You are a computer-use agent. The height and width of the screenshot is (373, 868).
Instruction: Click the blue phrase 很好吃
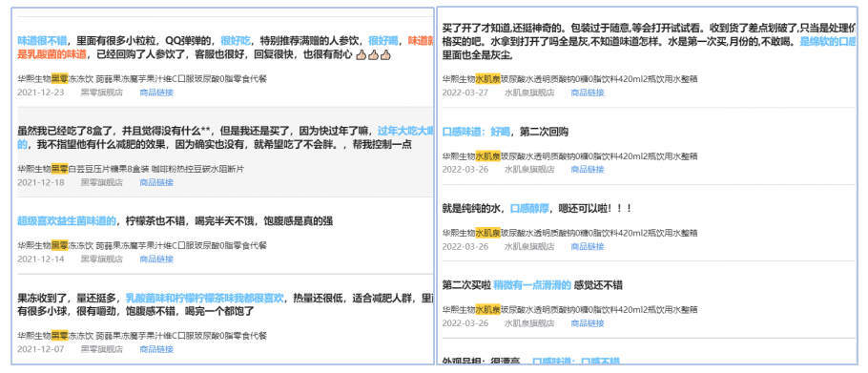click(236, 40)
